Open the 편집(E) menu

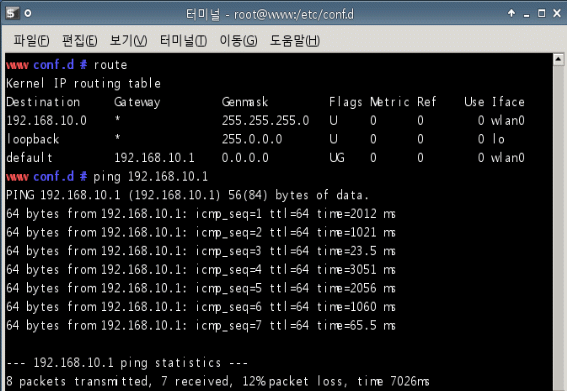[80, 40]
